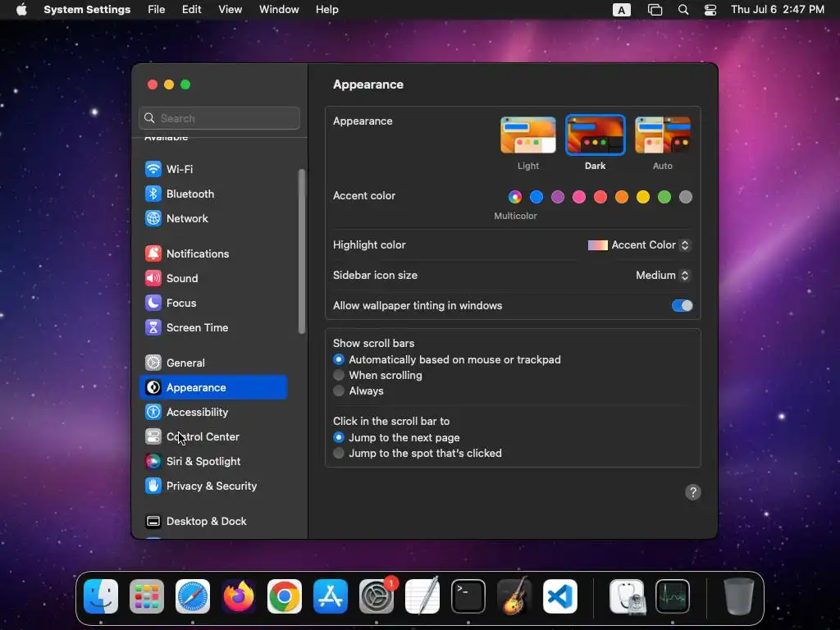Click the input source A indicator
This screenshot has width=840, height=630.
(x=622, y=10)
